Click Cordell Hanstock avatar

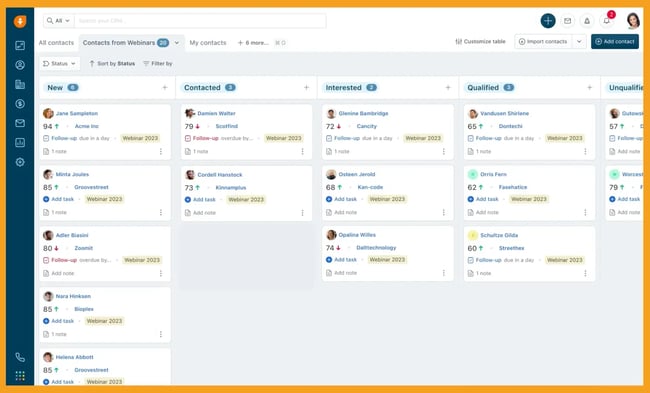tap(190, 175)
